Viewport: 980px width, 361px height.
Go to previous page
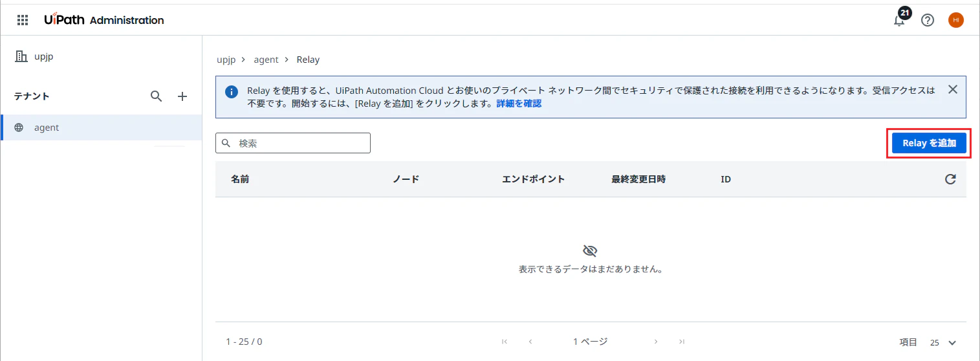click(x=530, y=342)
